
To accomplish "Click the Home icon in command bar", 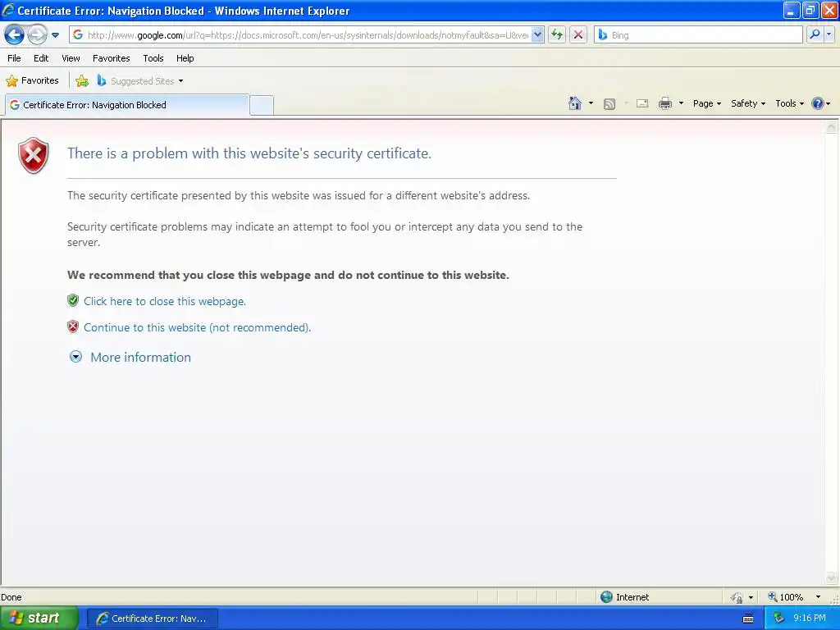I will point(575,103).
